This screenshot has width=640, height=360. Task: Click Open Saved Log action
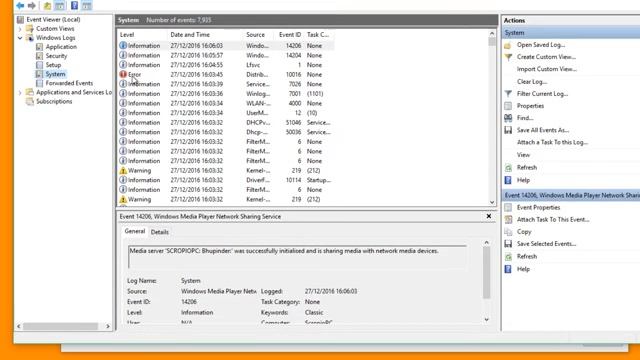[x=540, y=45]
